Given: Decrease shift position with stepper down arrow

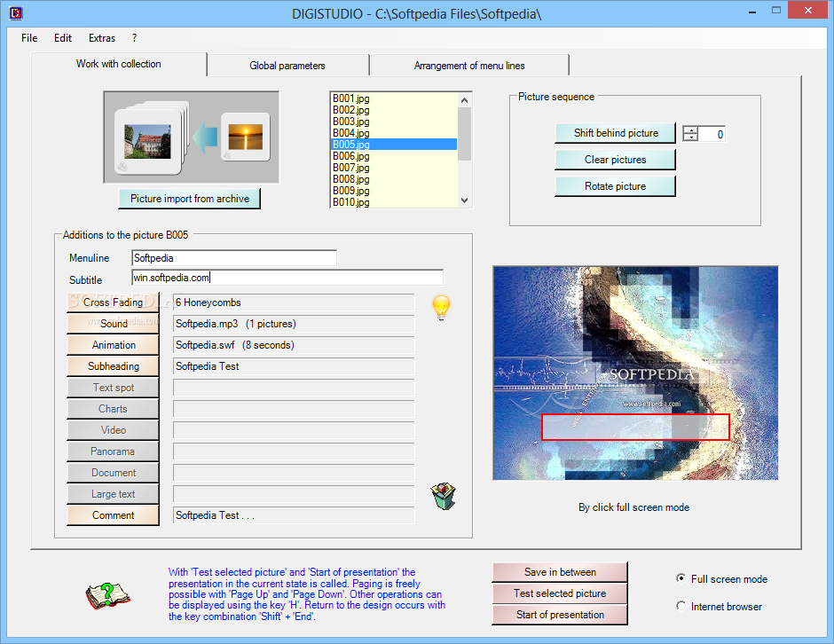Looking at the screenshot, I should tap(690, 137).
